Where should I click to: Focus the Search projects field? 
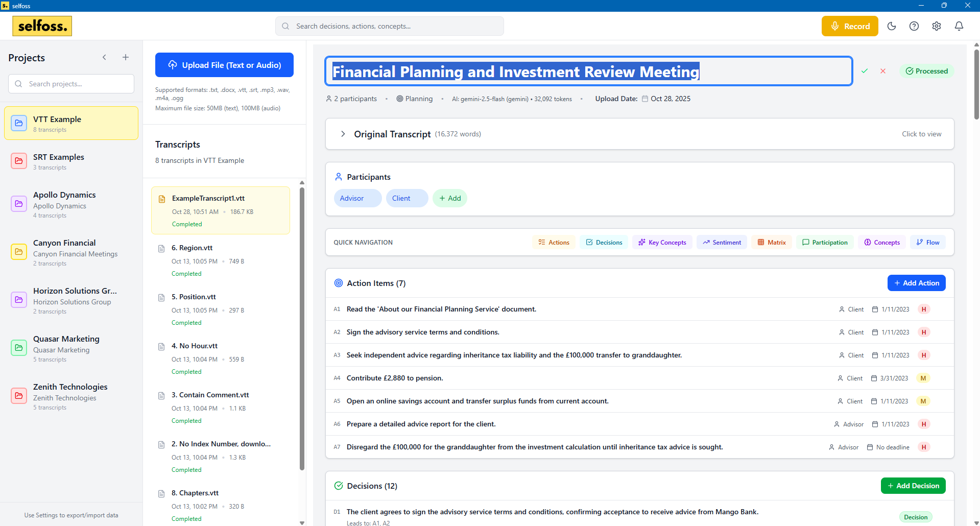[x=71, y=84]
